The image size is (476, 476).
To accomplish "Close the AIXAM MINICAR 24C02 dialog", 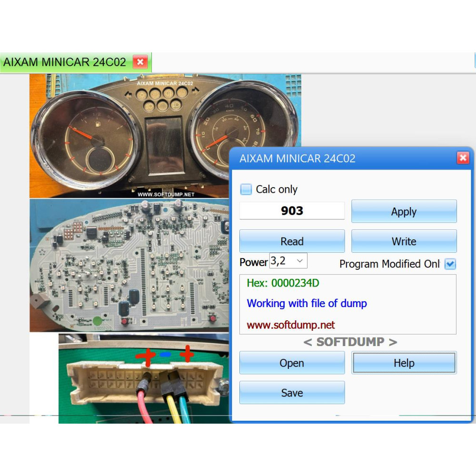I will tap(463, 158).
